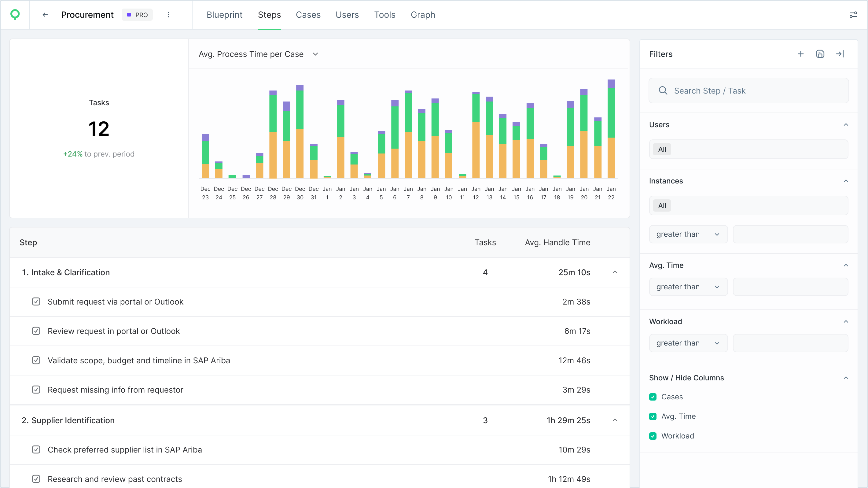Open the Procurement options three-dot menu

pyautogui.click(x=169, y=15)
